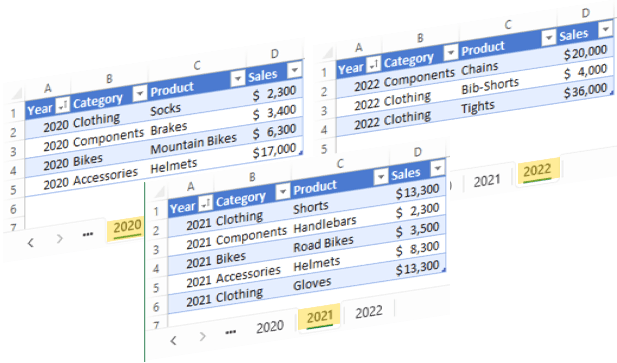Open Sales filter dropdown in 2020 table
The width and height of the screenshot is (617, 363).
pyautogui.click(x=294, y=70)
